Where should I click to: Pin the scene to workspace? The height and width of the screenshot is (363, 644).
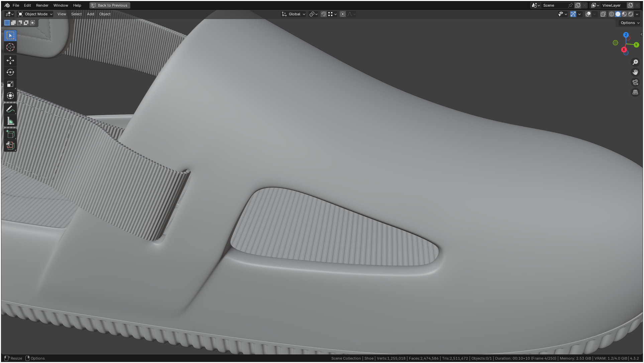(570, 5)
